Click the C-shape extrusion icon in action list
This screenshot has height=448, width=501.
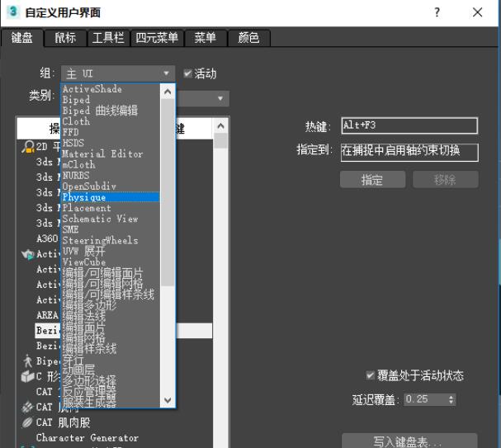[x=28, y=376]
